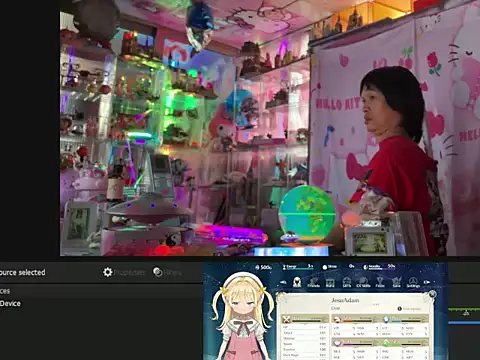Close the JesusAdam character panel
Image resolution: width=480 pixels, height=360 pixels.
click(432, 294)
